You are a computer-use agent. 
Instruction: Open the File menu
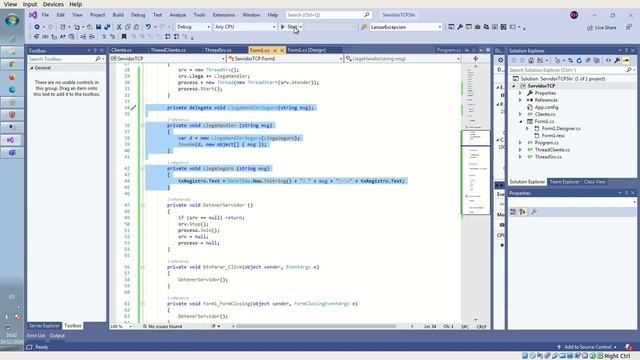pyautogui.click(x=45, y=15)
